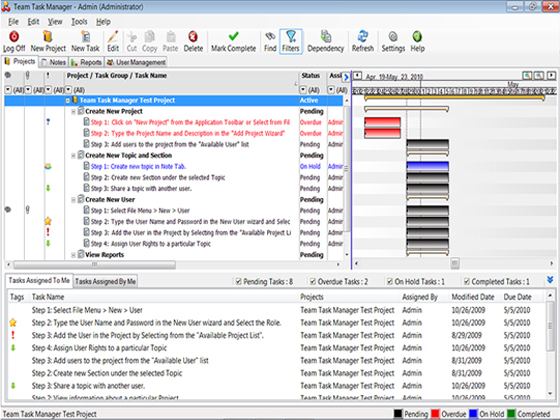Screen dimensions: 560x420
Task: Open the attachment column filter dropdown
Action: click(x=28, y=90)
